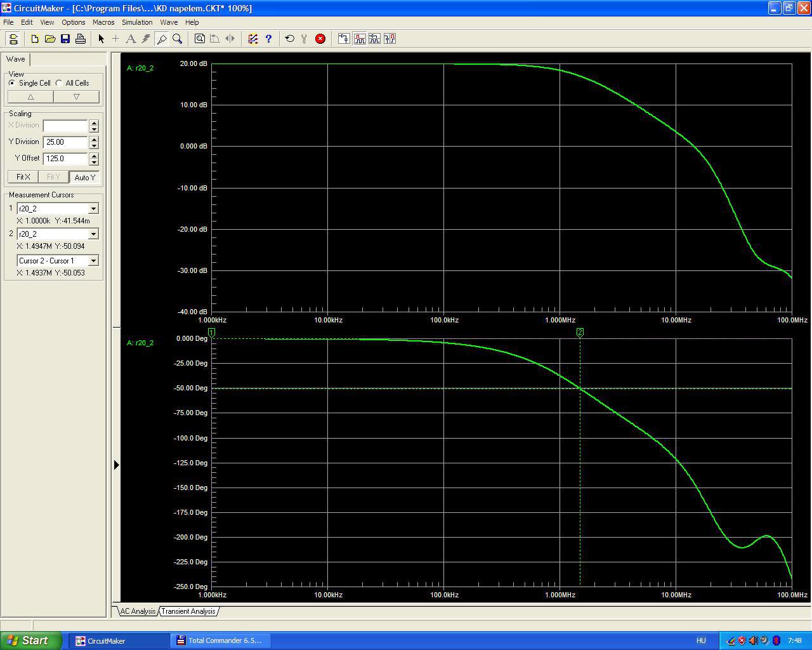Open the View menu
The height and width of the screenshot is (650, 812).
[47, 22]
